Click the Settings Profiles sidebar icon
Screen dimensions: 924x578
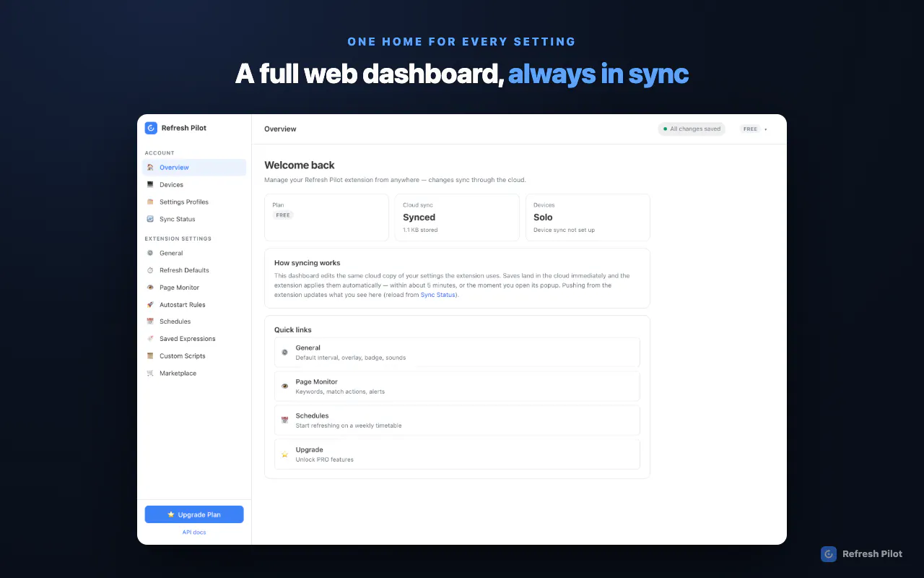[x=150, y=202]
